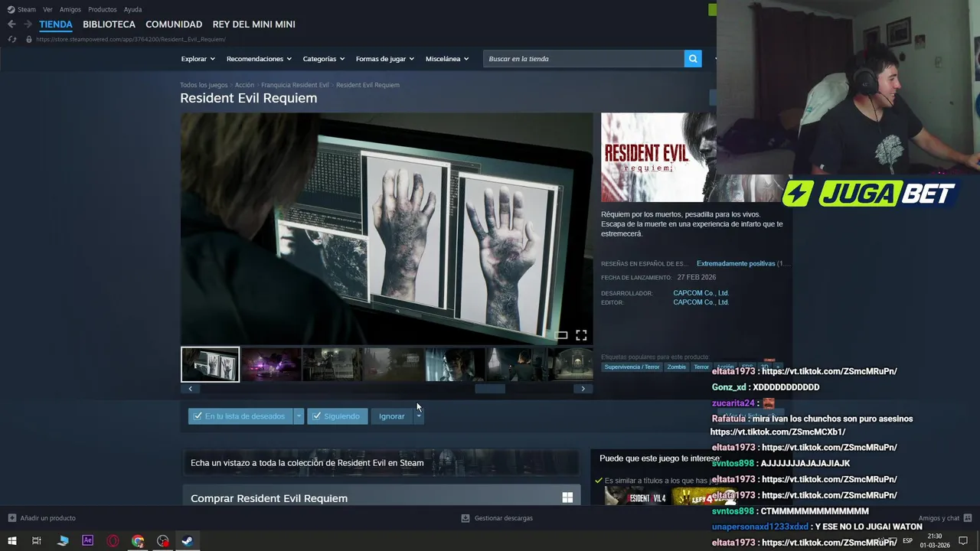
Task: Open the Windows notification center
Action: [x=963, y=541]
